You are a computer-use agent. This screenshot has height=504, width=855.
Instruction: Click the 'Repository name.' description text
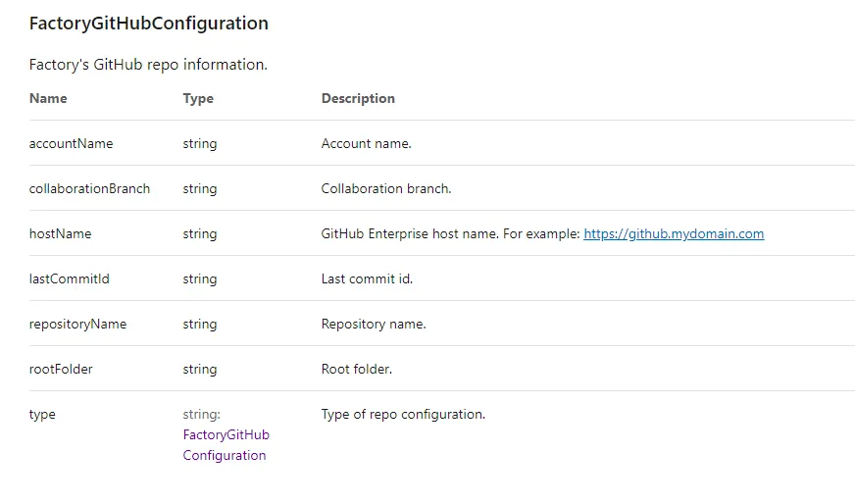pos(374,325)
